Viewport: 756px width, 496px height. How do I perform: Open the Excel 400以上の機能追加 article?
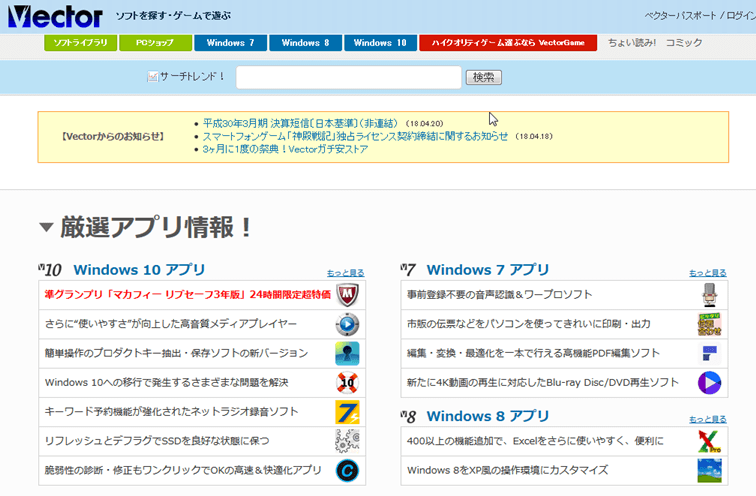point(535,441)
